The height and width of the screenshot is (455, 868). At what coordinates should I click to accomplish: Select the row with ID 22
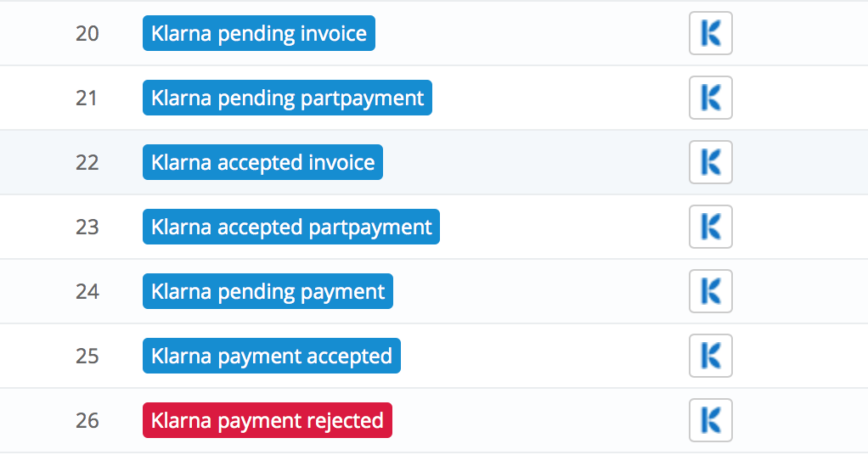click(x=434, y=162)
